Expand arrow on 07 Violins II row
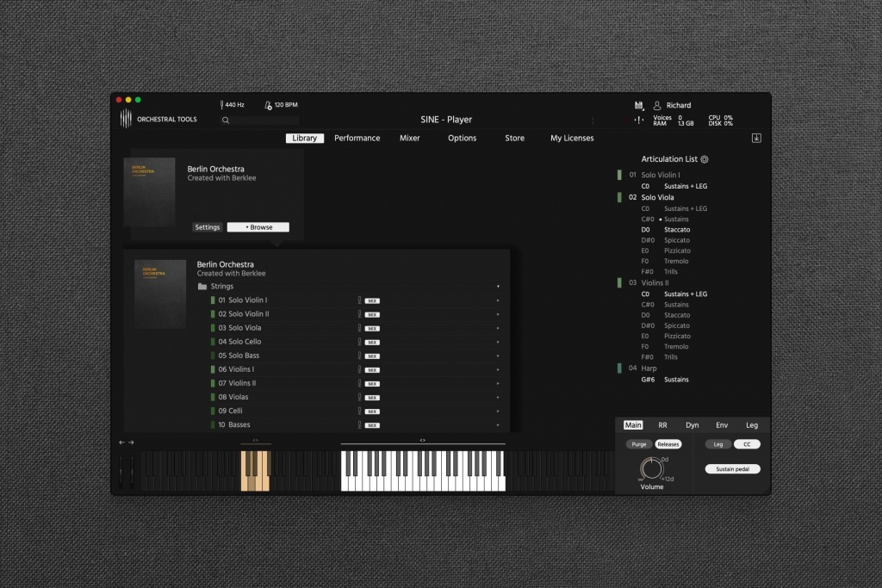This screenshot has height=588, width=882. pyautogui.click(x=498, y=383)
